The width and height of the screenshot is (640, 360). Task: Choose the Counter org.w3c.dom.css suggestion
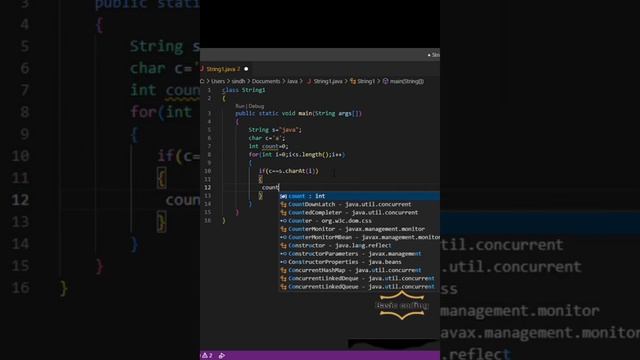click(360, 221)
